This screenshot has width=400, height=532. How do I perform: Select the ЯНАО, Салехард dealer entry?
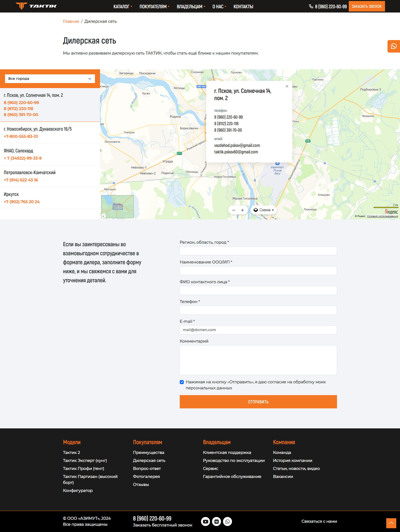click(x=50, y=154)
